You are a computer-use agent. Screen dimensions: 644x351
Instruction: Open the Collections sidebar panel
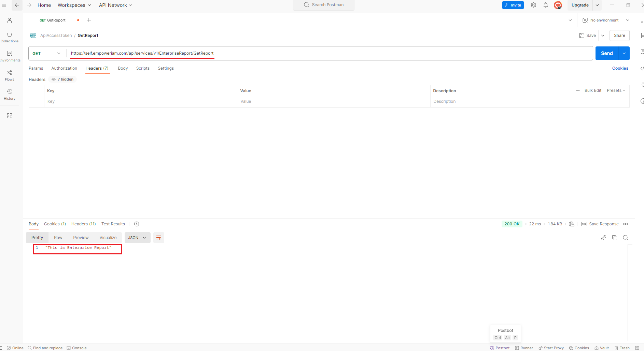point(10,37)
